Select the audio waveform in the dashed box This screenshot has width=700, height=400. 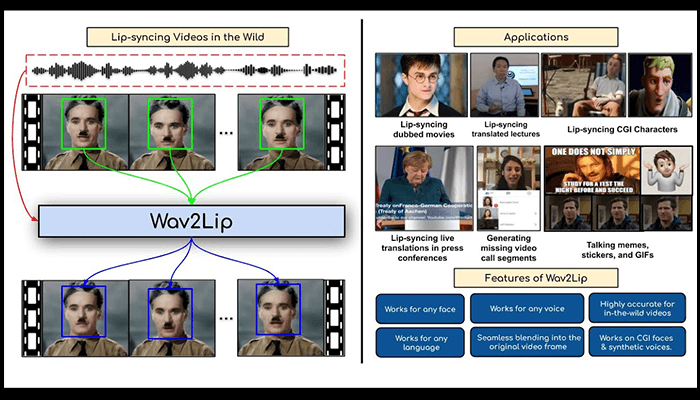pyautogui.click(x=190, y=70)
